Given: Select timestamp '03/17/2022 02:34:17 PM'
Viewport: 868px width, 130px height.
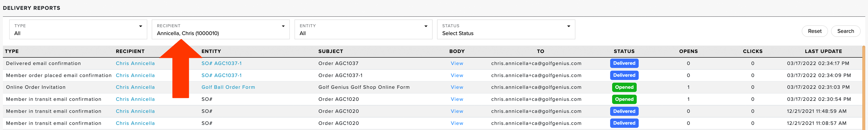Looking at the screenshot, I should pos(818,63).
